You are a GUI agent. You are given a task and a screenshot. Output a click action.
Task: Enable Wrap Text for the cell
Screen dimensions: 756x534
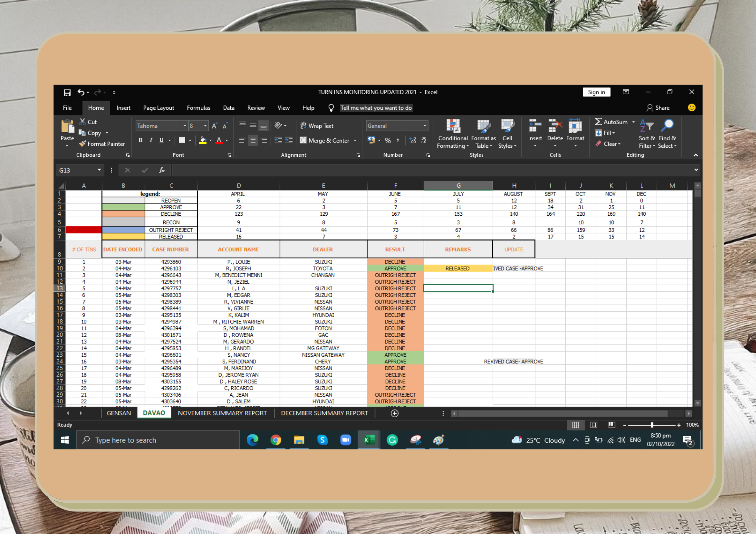[x=317, y=126]
